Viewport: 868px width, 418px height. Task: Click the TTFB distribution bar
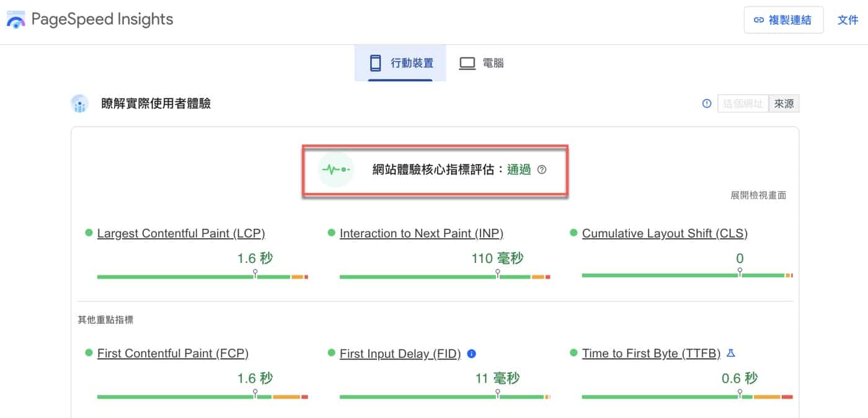[x=688, y=396]
